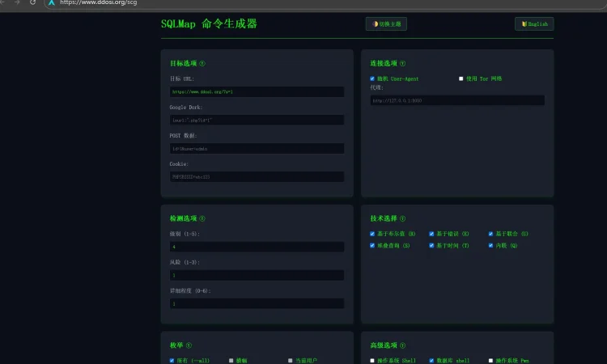This screenshot has width=607, height=364.
Task: Click the browser address bar URL
Action: pyautogui.click(x=98, y=2)
